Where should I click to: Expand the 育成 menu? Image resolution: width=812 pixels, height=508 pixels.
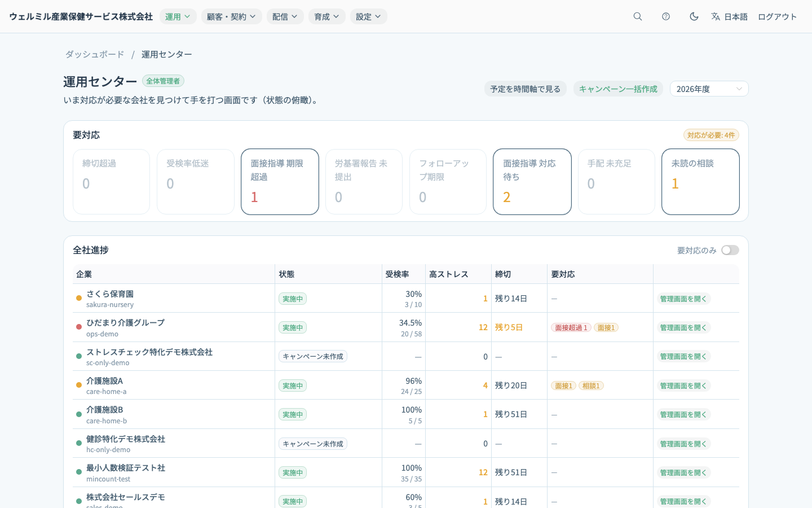coord(327,16)
